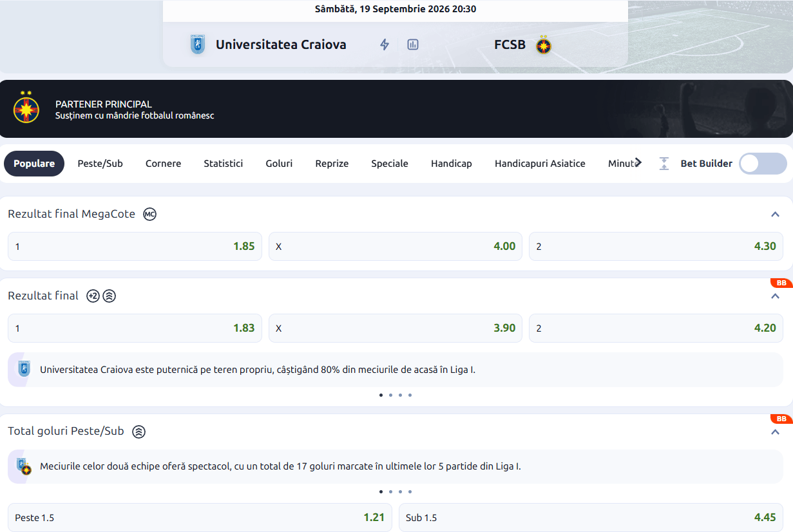Go to last tip dot under Rezultat final
The width and height of the screenshot is (793, 532).
pos(410,395)
